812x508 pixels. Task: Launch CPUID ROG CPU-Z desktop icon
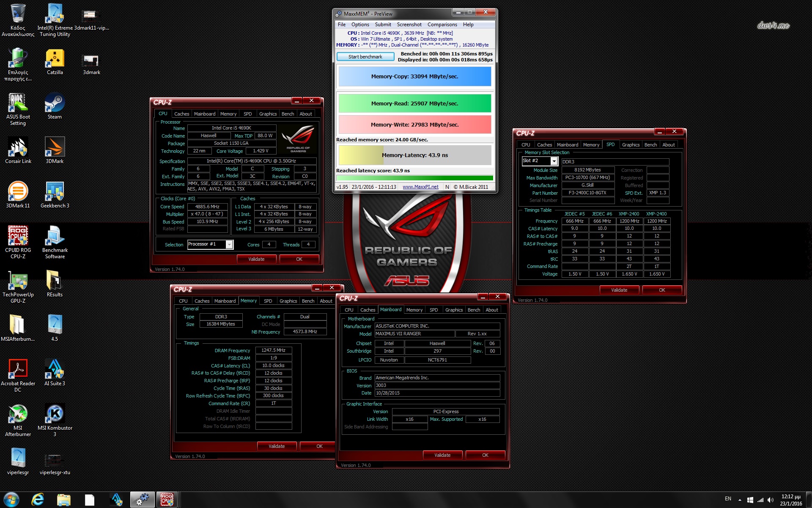[18, 242]
